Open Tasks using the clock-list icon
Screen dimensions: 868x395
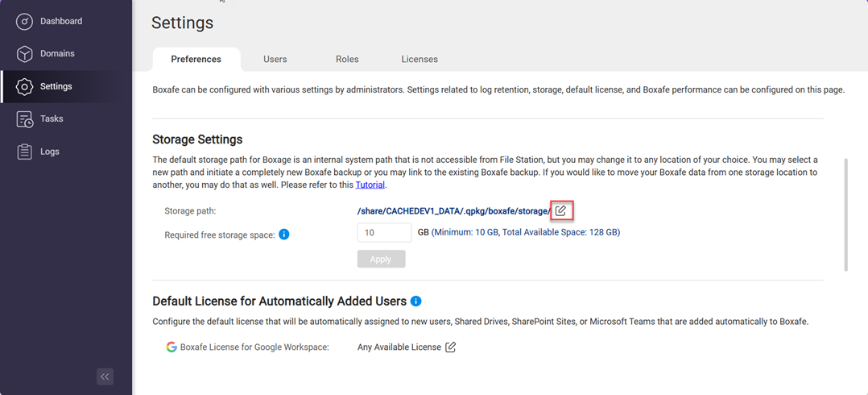(24, 119)
